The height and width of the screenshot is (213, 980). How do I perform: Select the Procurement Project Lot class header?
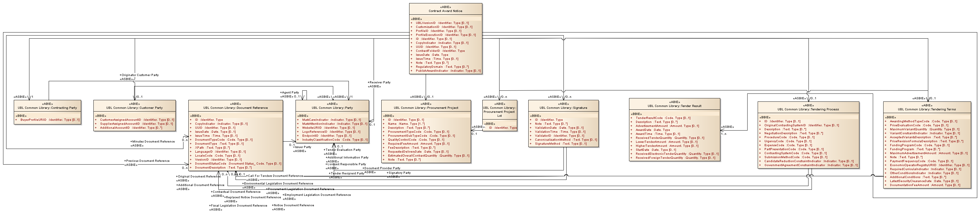pyautogui.click(x=499, y=112)
